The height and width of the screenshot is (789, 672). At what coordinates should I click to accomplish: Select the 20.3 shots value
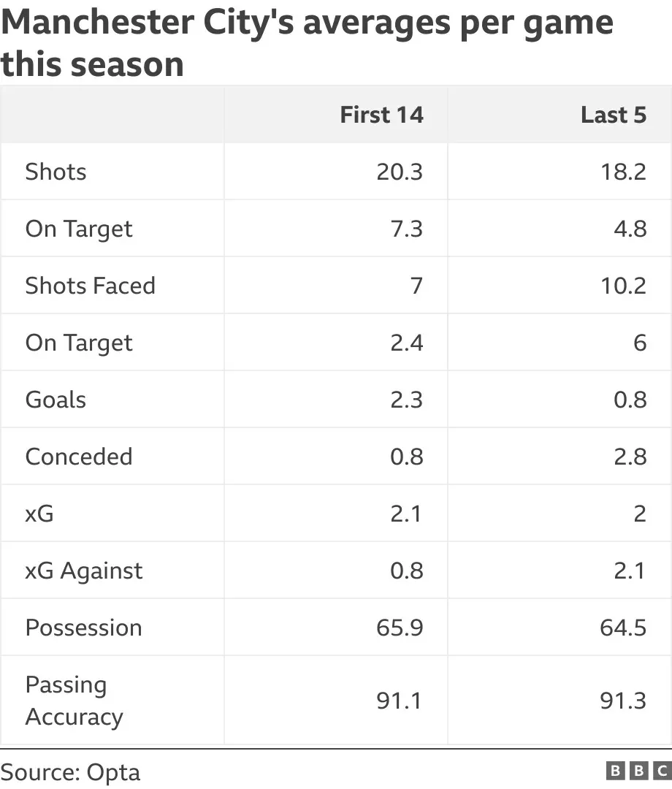[x=400, y=172]
